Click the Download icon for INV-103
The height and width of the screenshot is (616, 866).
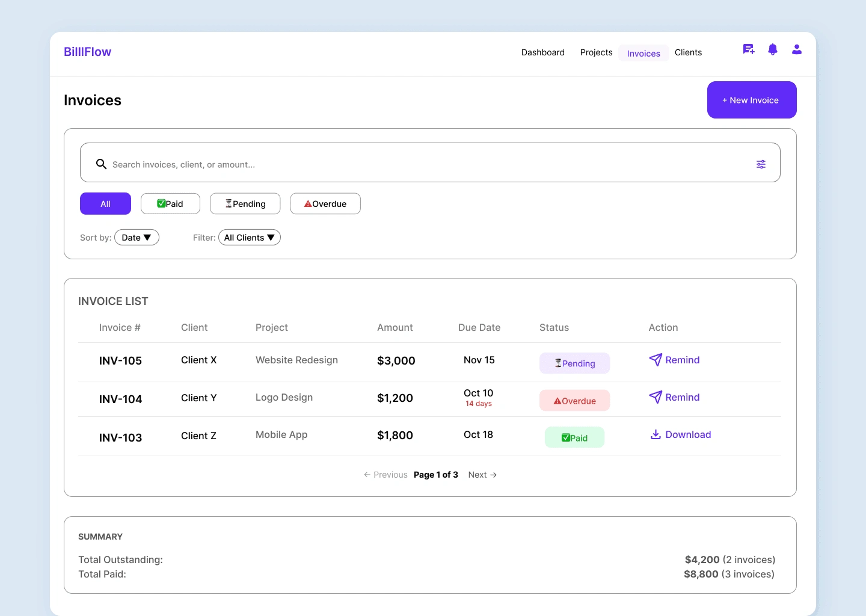click(656, 434)
